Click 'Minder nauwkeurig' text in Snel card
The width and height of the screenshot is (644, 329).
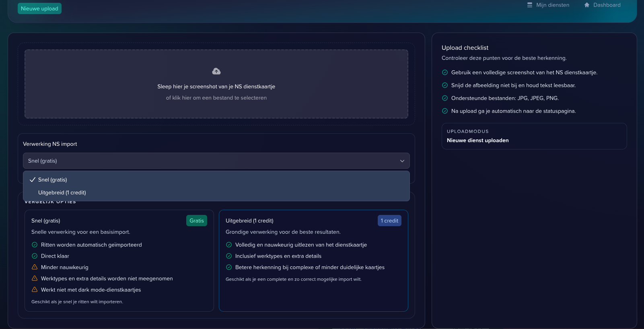point(65,267)
